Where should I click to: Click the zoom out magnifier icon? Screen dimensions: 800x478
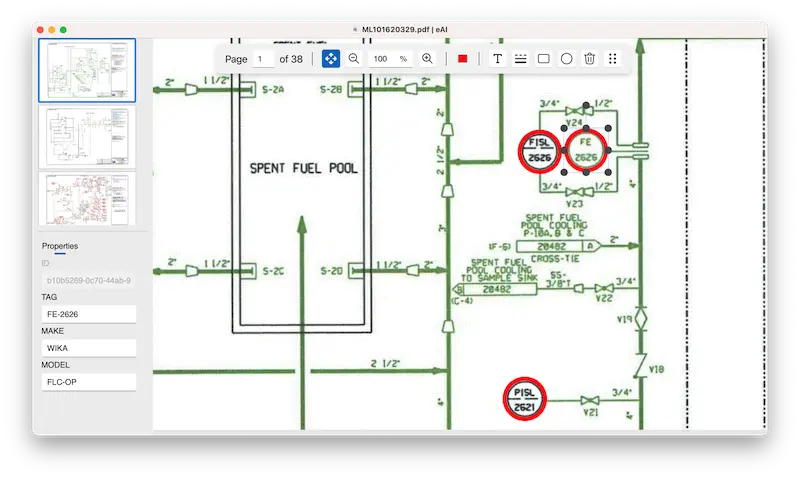click(354, 59)
